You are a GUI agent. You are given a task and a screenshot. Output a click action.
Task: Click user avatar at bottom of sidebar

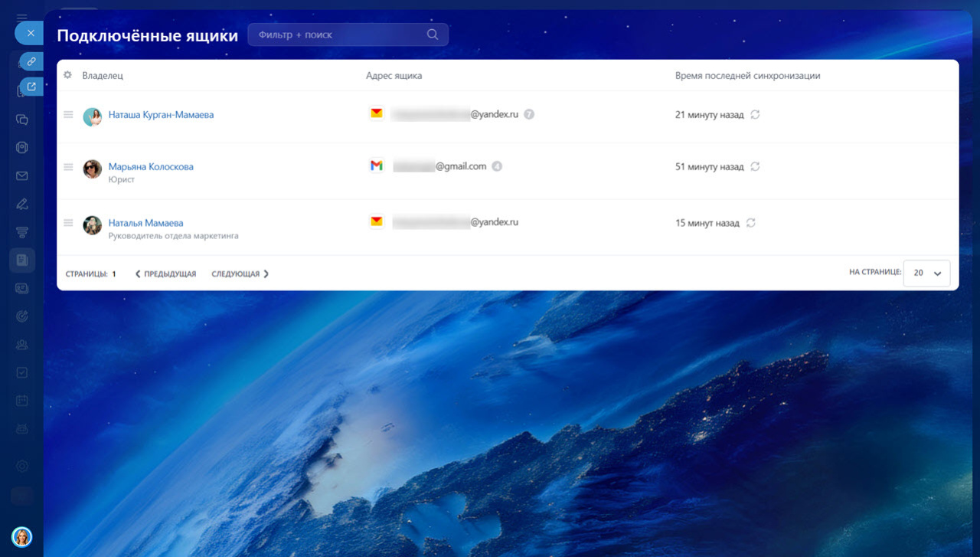tap(21, 536)
